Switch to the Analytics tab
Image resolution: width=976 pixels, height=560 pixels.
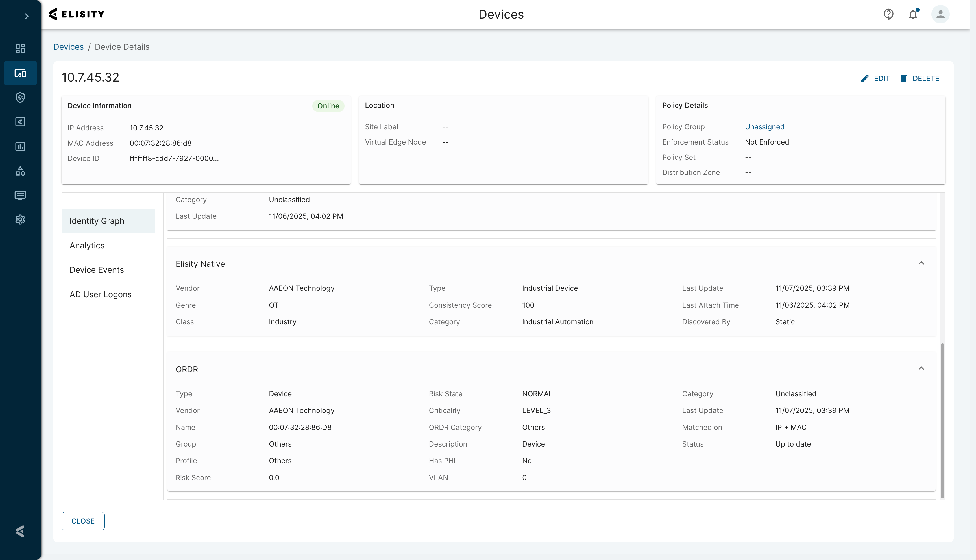87,245
